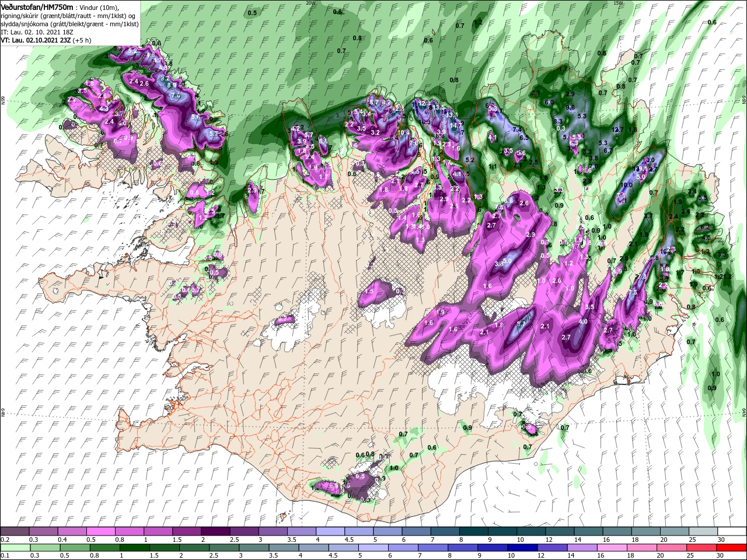Click the pale green lower swatch between 0.1 and 0.3
The image size is (747, 560).
[15, 547]
